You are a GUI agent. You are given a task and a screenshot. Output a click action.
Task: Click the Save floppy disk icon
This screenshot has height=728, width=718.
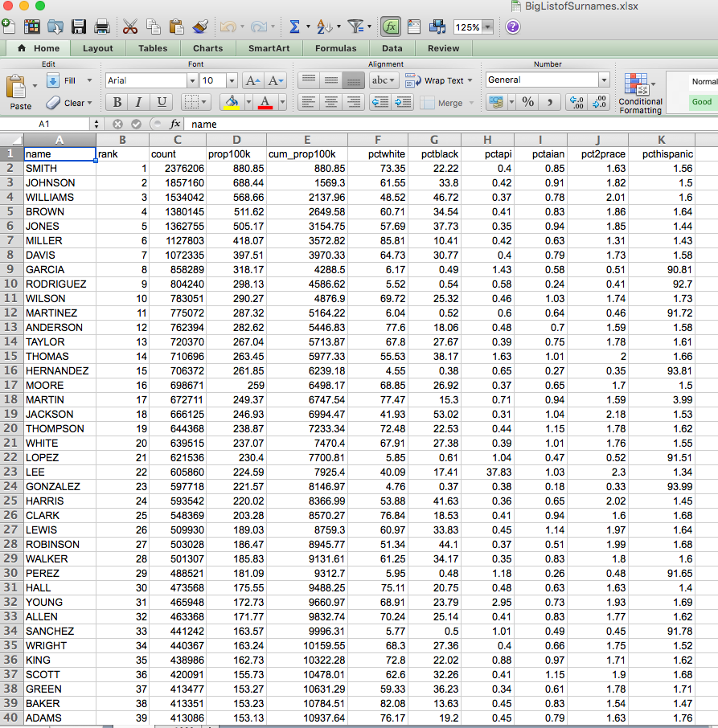pyautogui.click(x=79, y=27)
